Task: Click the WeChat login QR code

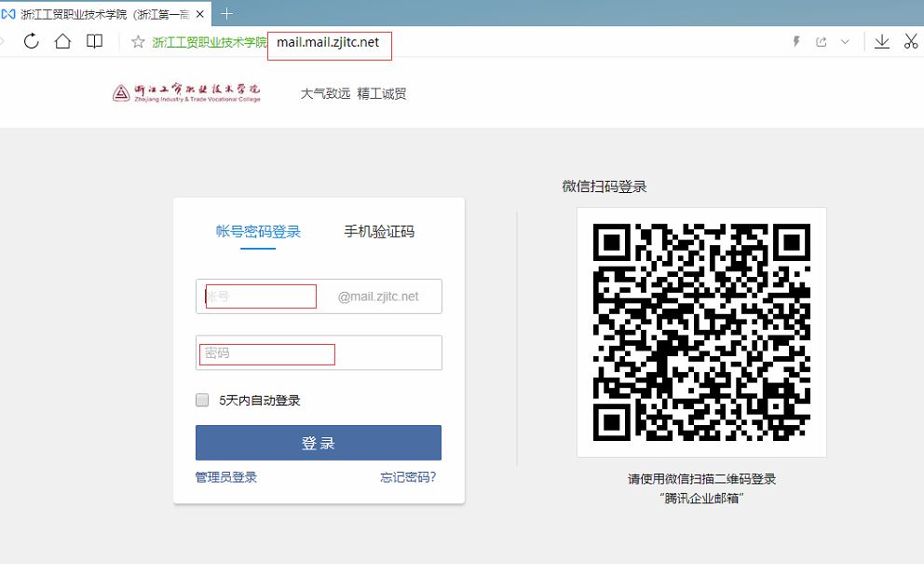Action: pos(701,333)
